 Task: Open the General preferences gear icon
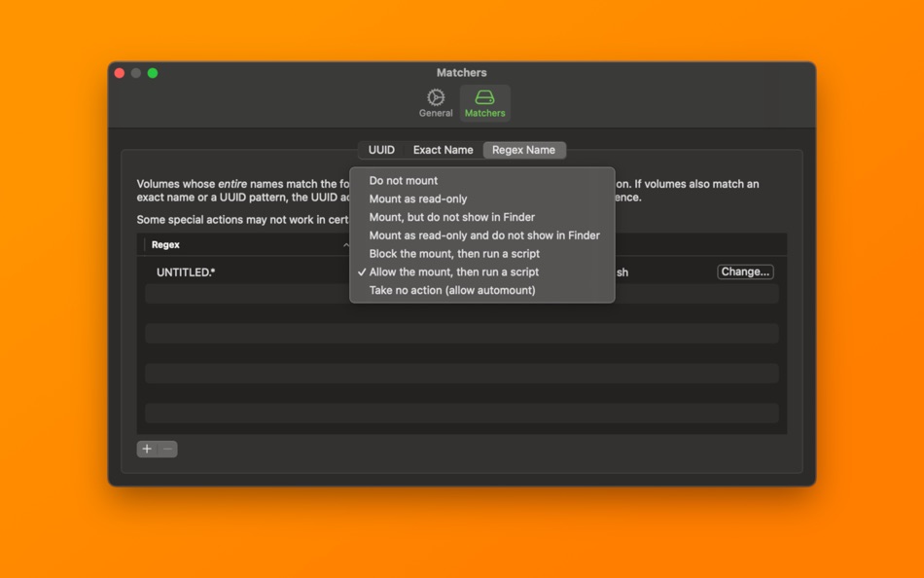[435, 98]
